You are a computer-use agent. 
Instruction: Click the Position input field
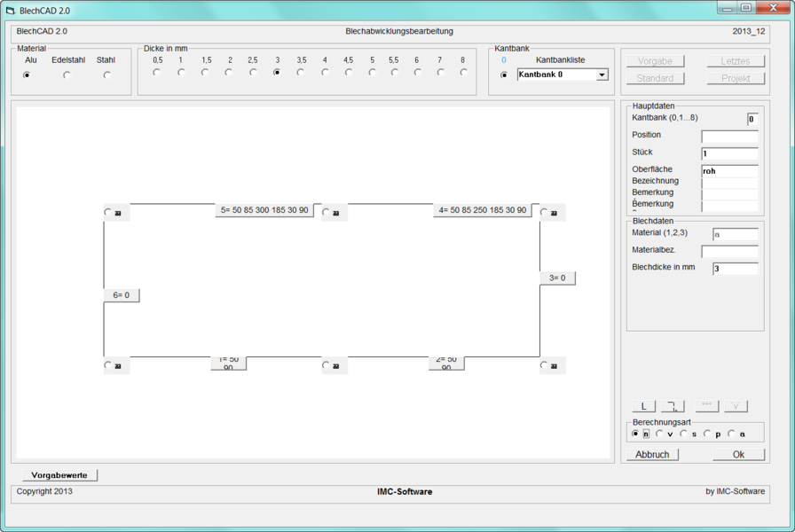coord(729,137)
